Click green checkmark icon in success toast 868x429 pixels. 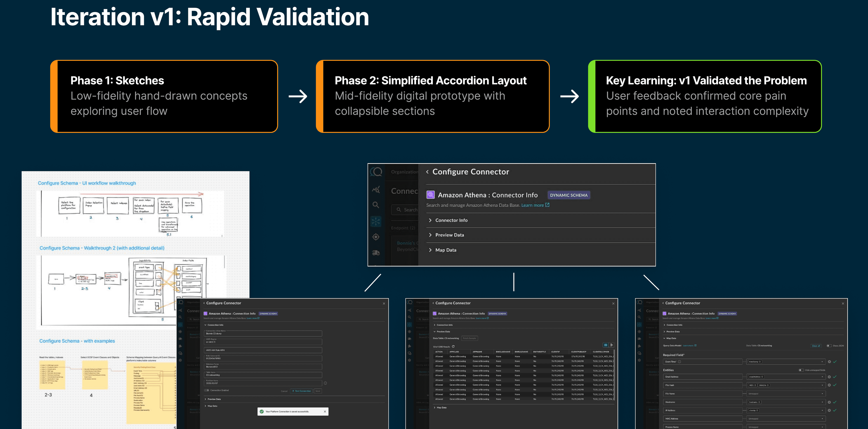point(262,411)
